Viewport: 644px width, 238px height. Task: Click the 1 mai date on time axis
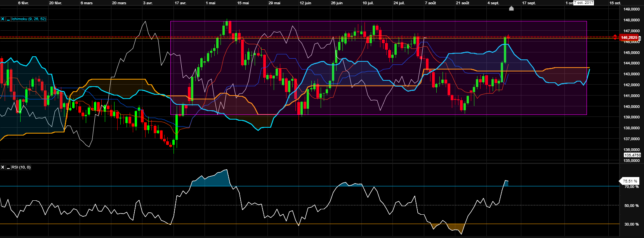click(211, 3)
